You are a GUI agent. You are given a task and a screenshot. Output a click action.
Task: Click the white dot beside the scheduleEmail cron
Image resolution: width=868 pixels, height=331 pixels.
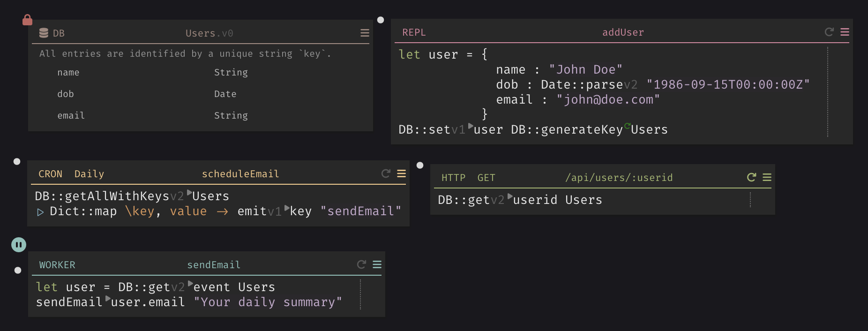17,161
